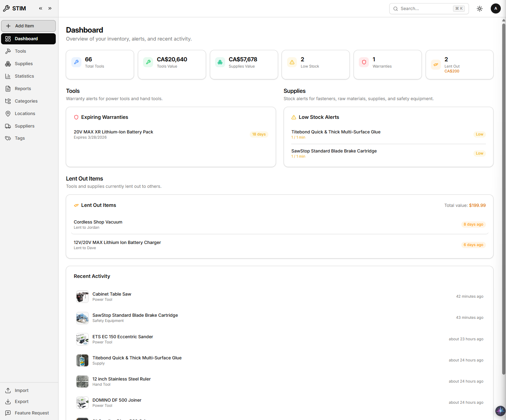Expand the sidebar with the right chevrons

point(50,8)
